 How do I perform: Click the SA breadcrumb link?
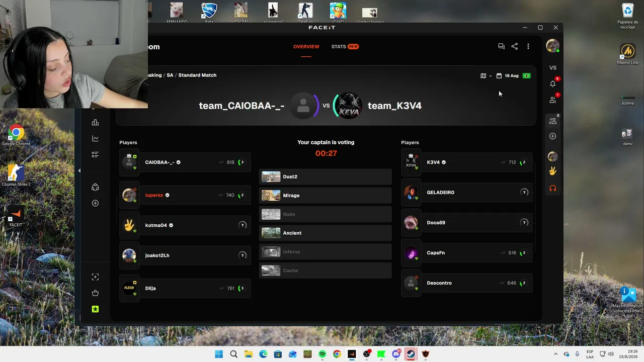coord(170,75)
